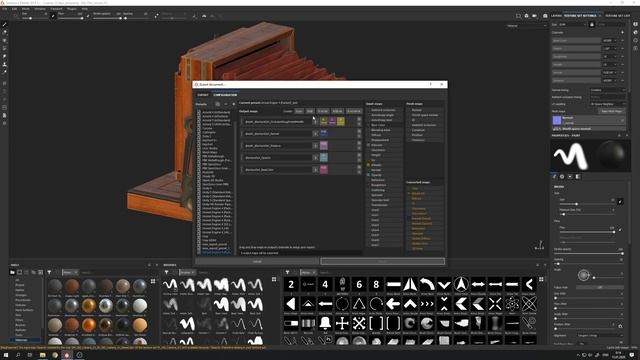Open the File menu

point(4,9)
